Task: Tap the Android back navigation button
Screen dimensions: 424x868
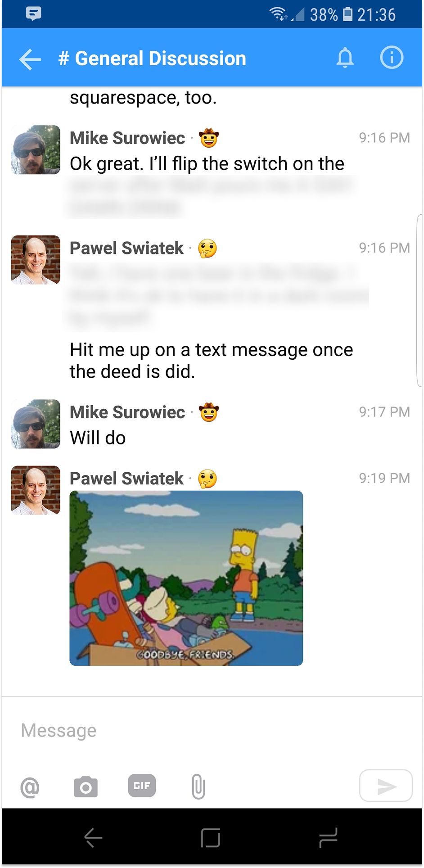Action: coord(93,838)
